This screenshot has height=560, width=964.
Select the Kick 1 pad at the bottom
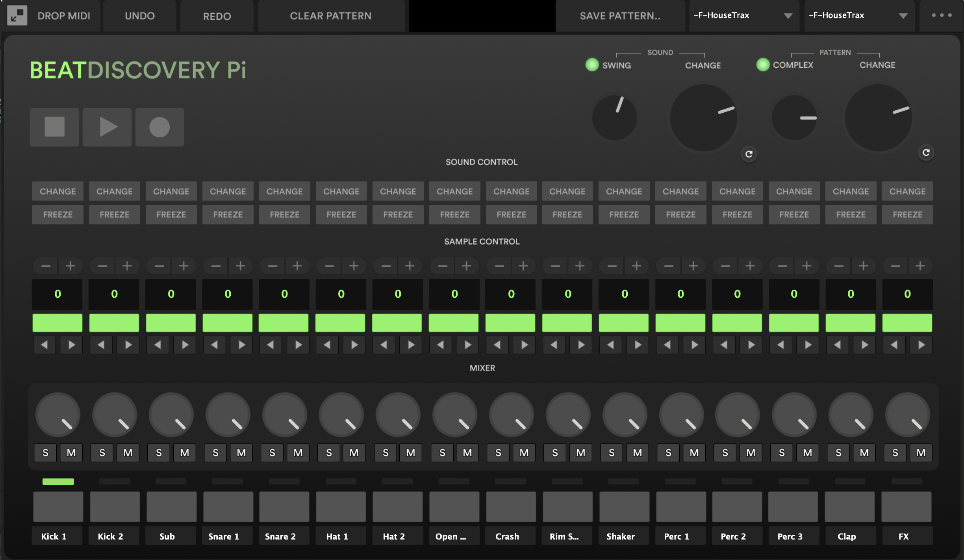point(57,507)
